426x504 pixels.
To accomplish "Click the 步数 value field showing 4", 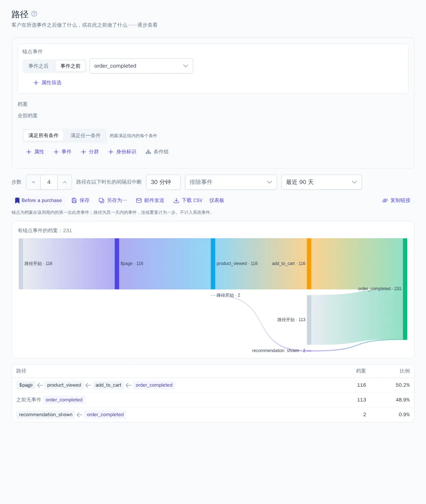I will pos(49,182).
